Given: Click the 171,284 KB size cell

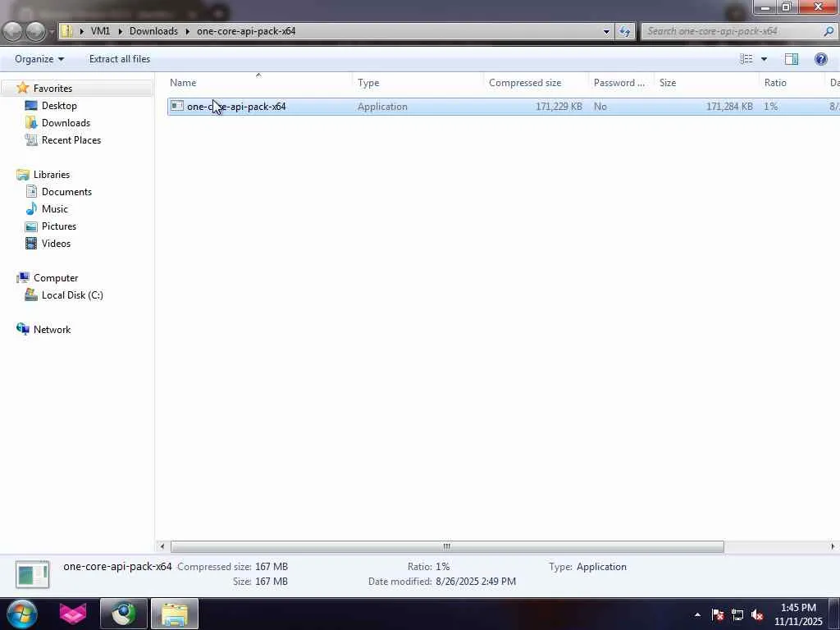Looking at the screenshot, I should 729,106.
